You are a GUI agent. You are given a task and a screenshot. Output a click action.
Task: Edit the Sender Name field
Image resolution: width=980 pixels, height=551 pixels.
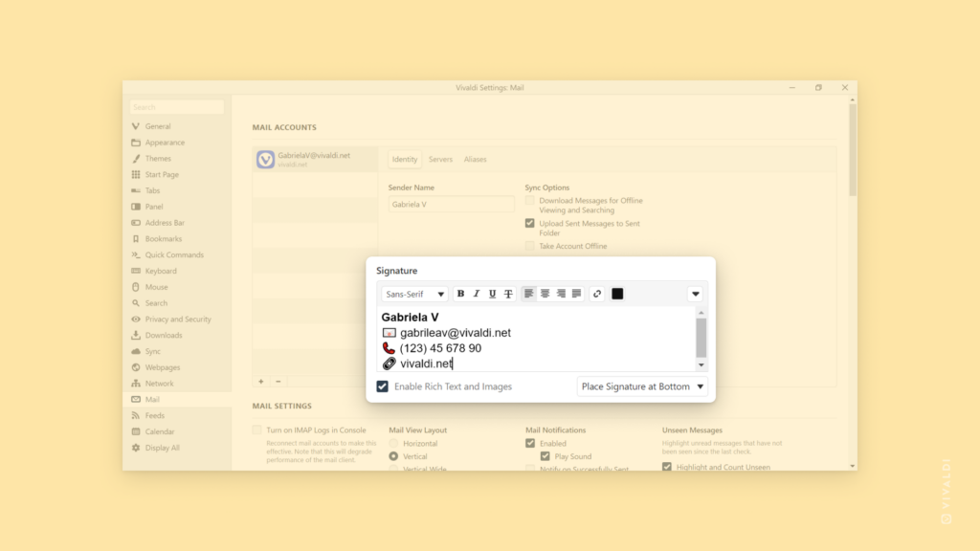[x=451, y=205]
